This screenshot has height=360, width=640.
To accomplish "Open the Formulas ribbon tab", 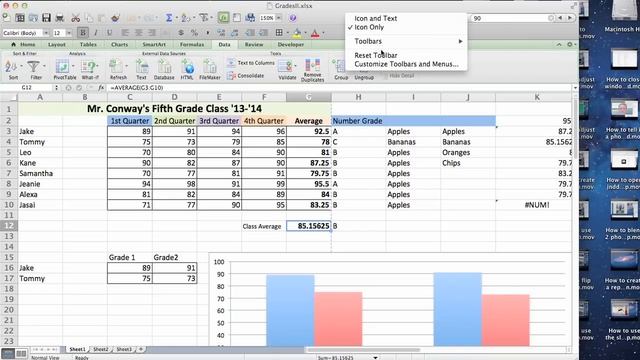I will (x=192, y=44).
